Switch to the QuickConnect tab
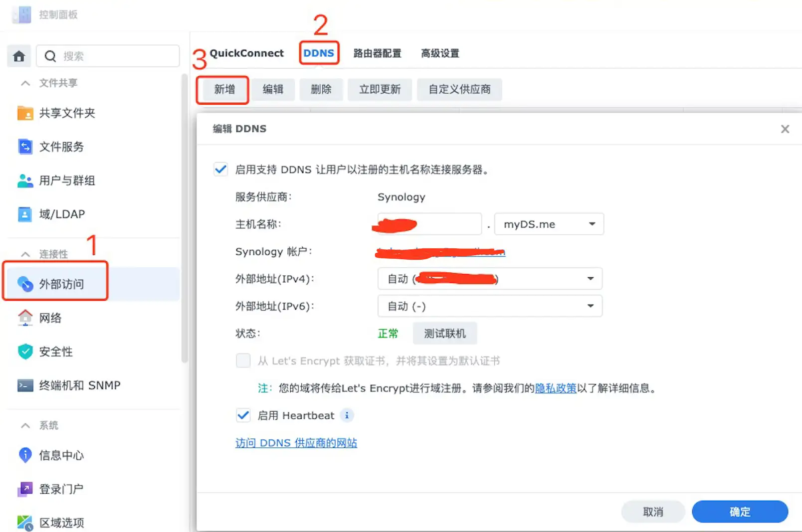This screenshot has width=802, height=532. tap(246, 53)
